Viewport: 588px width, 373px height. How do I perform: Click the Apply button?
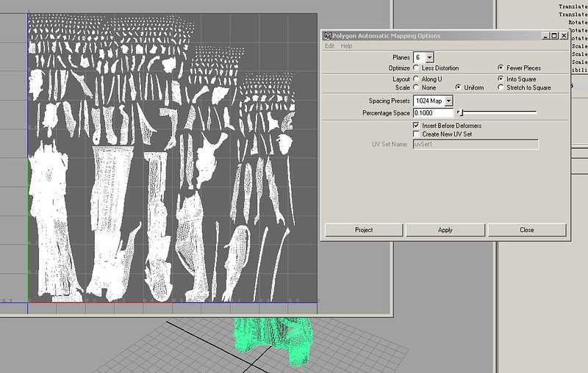coord(445,230)
